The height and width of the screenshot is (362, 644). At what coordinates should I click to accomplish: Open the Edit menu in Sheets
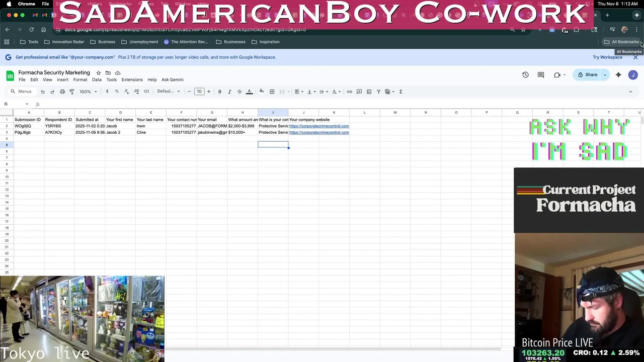pyautogui.click(x=34, y=80)
